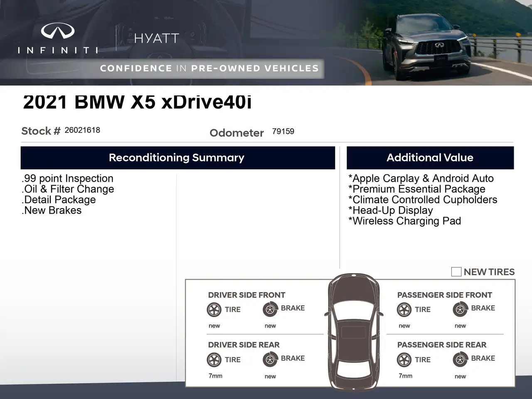Click the INFINITI wordmark text

tap(58, 50)
